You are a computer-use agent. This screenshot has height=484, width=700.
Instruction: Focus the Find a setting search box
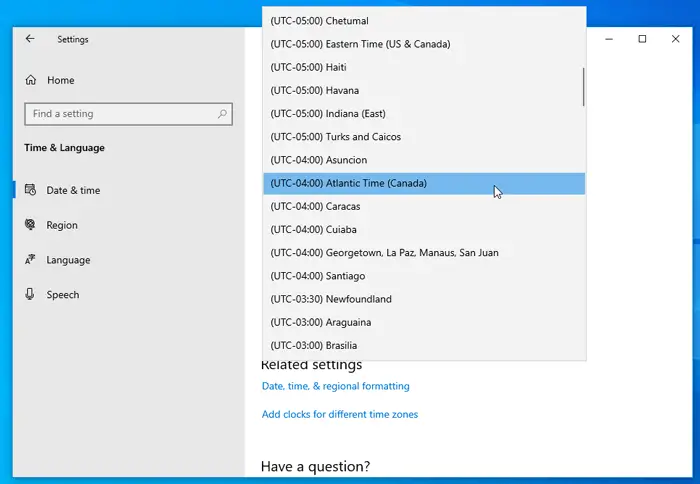tap(129, 114)
